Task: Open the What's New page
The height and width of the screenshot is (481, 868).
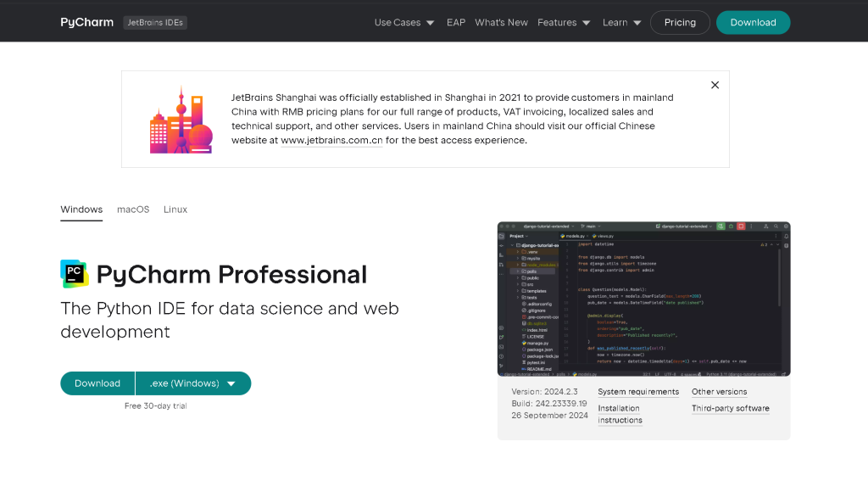Action: pyautogui.click(x=501, y=23)
